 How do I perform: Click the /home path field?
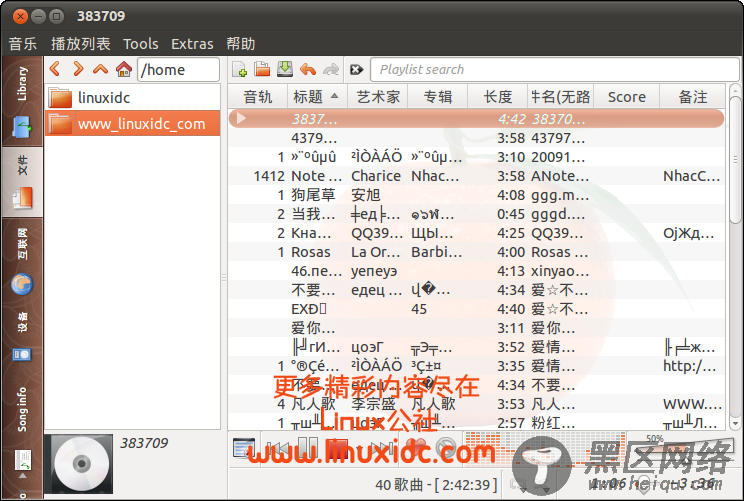[178, 70]
